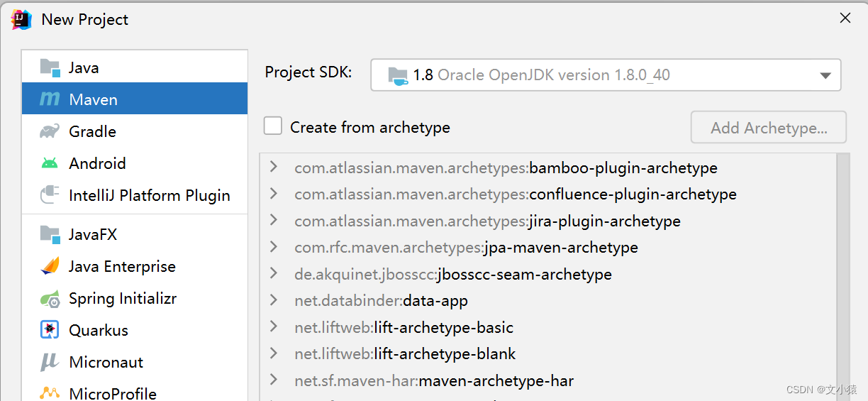Select Java Enterprise project type
Image resolution: width=868 pixels, height=401 pixels.
(135, 266)
